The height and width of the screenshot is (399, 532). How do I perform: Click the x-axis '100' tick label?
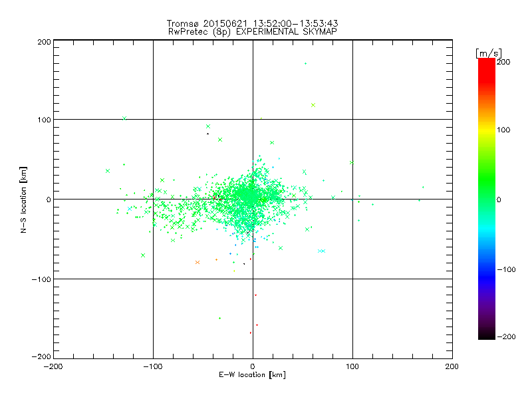pos(352,366)
